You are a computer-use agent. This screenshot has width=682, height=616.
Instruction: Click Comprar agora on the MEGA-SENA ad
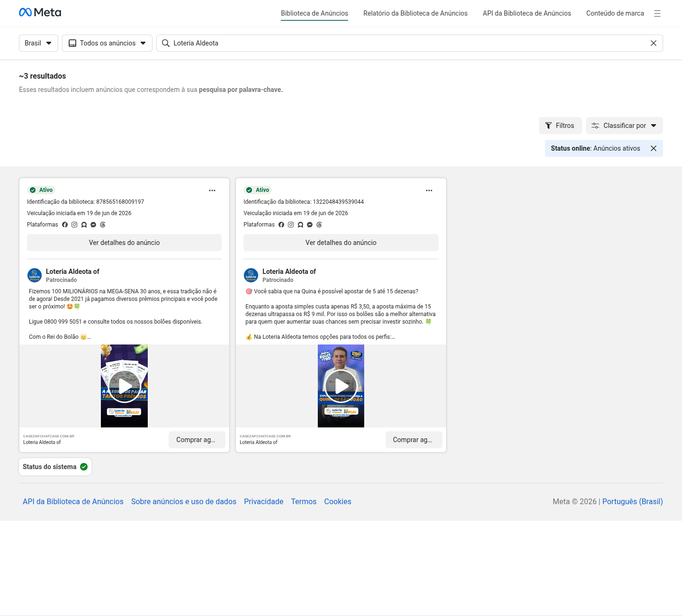pyautogui.click(x=197, y=440)
